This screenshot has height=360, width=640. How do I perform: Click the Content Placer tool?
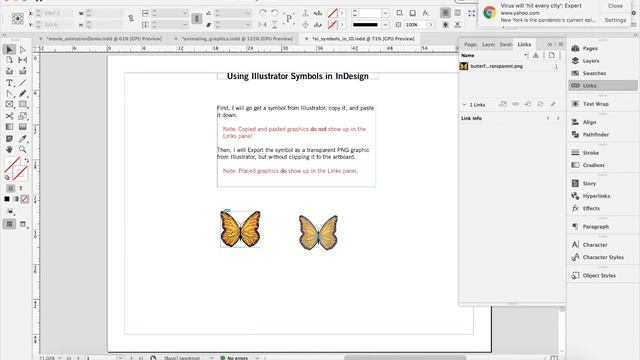click(x=23, y=71)
